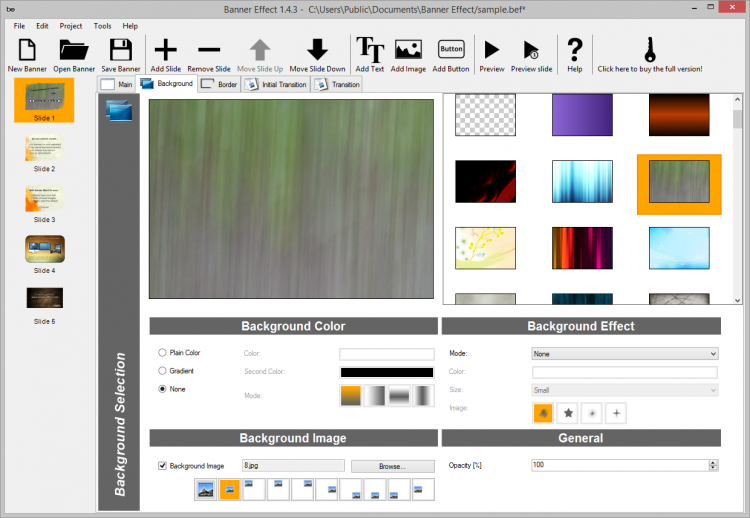The height and width of the screenshot is (518, 750).
Task: Open a banner with Open Banner icon
Action: (x=74, y=50)
